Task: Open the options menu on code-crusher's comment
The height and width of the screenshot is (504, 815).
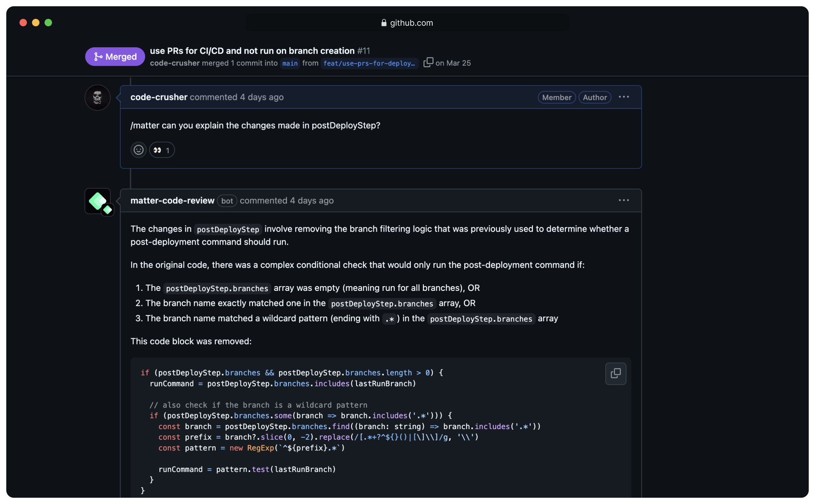Action: coord(623,97)
